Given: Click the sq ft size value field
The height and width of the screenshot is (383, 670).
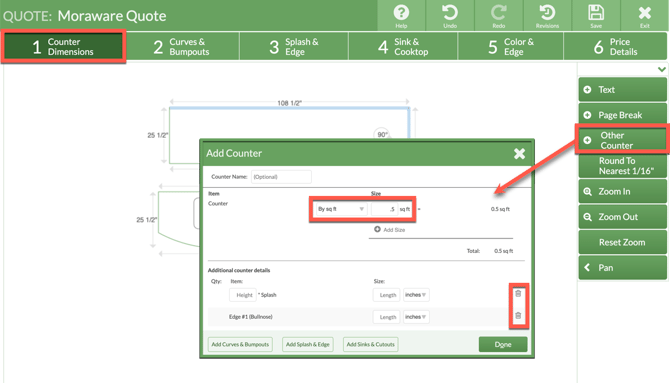Looking at the screenshot, I should click(384, 209).
